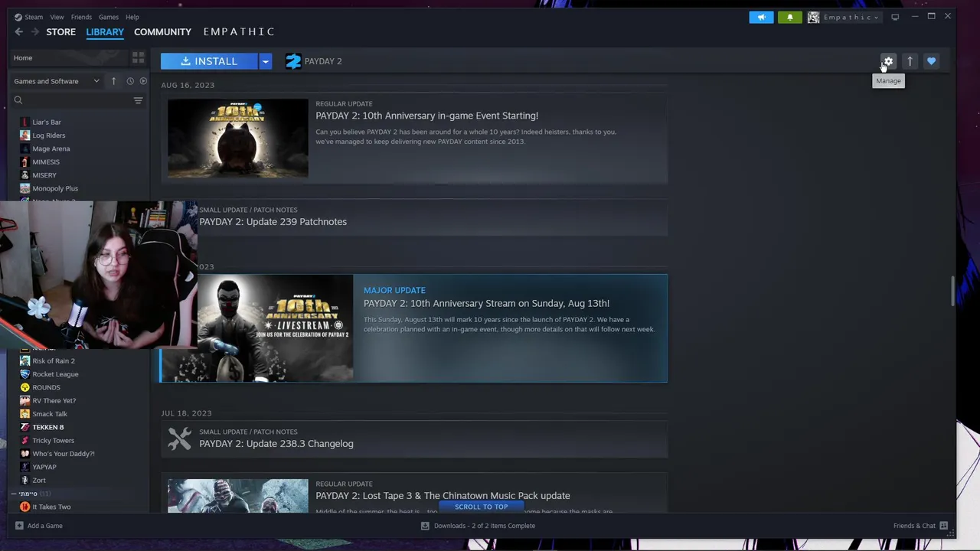Open the Friends menu
Screen dimensions: 980x551
[x=81, y=17]
